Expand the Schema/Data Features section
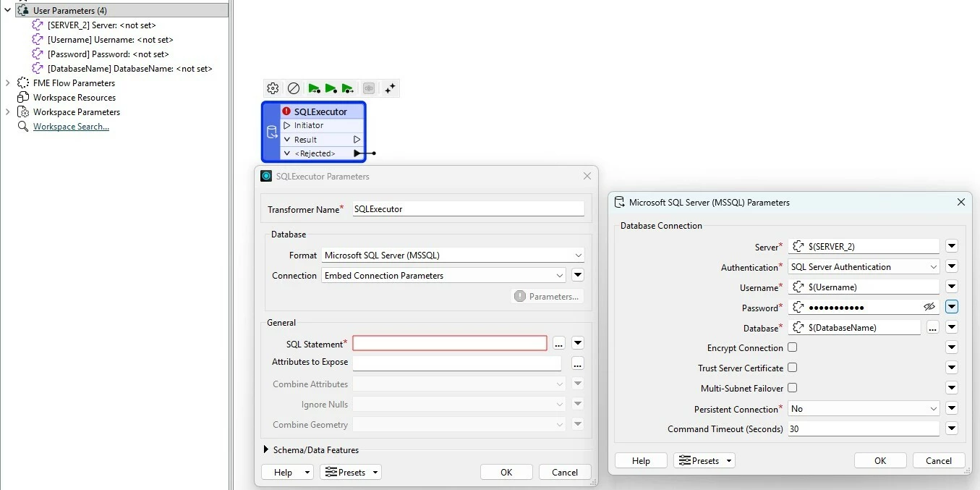The height and width of the screenshot is (490, 980). click(x=266, y=449)
